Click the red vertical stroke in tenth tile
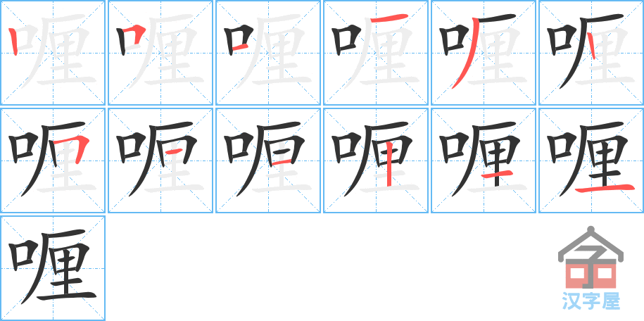Image resolution: width=644 pixels, height=321 pixels. [x=388, y=162]
